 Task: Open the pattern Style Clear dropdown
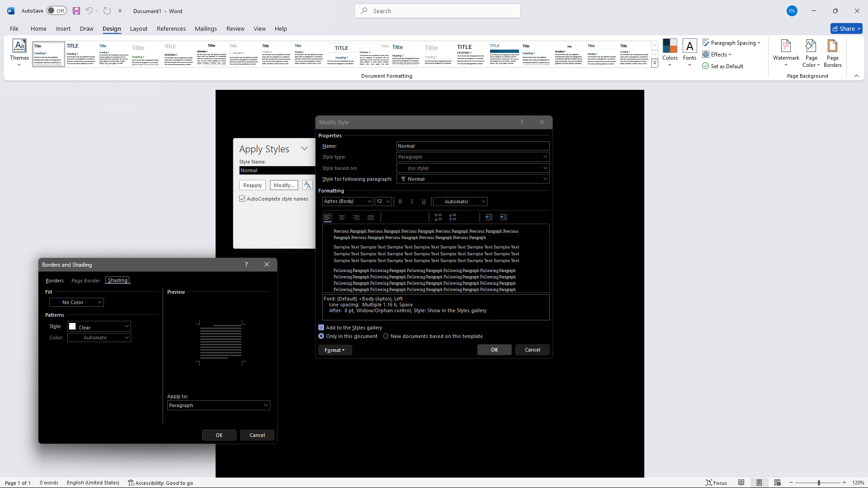click(x=99, y=326)
